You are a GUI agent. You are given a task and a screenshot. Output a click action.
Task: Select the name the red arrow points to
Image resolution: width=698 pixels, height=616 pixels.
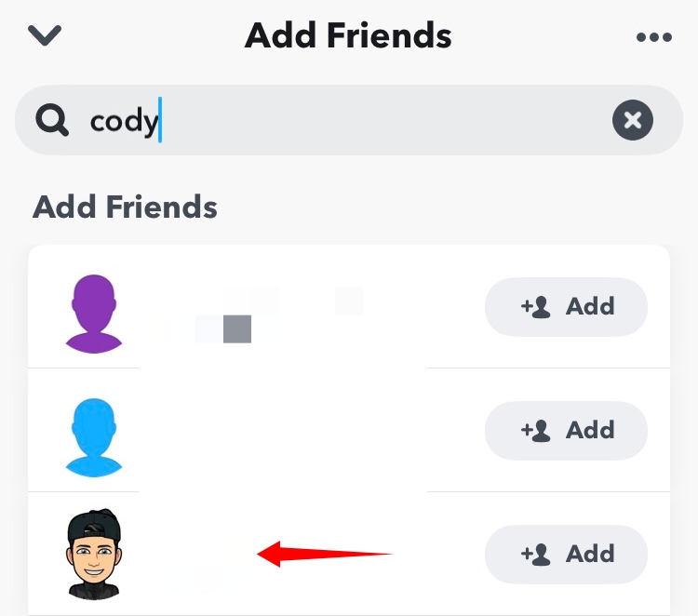(x=209, y=556)
